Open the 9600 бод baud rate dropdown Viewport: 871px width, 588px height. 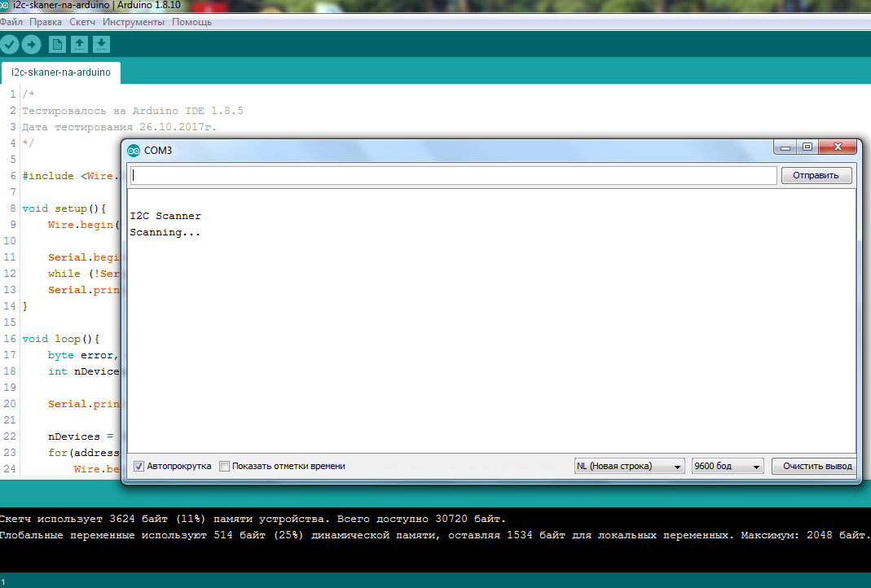pos(727,467)
